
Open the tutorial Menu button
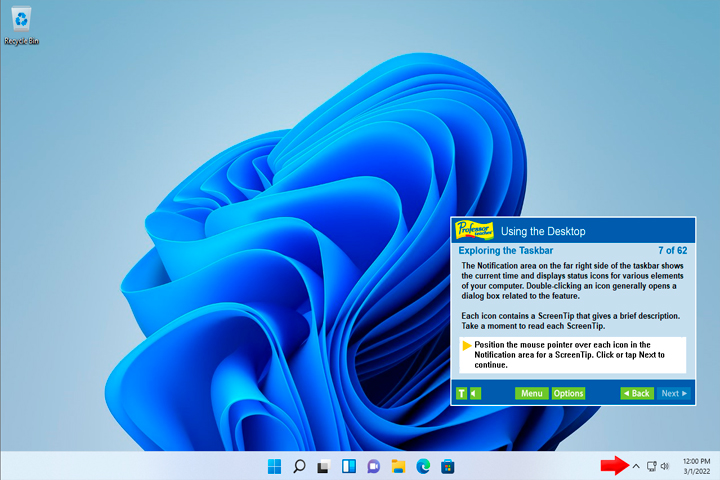(531, 393)
